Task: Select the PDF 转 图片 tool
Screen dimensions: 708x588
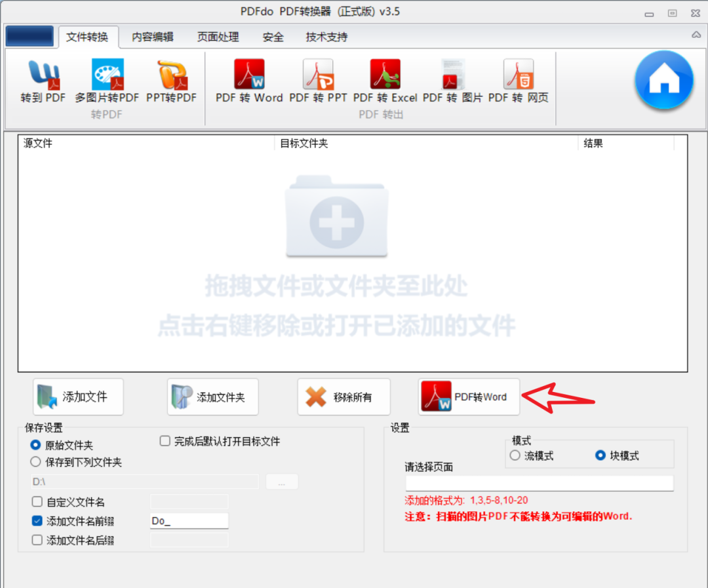Action: coord(452,81)
